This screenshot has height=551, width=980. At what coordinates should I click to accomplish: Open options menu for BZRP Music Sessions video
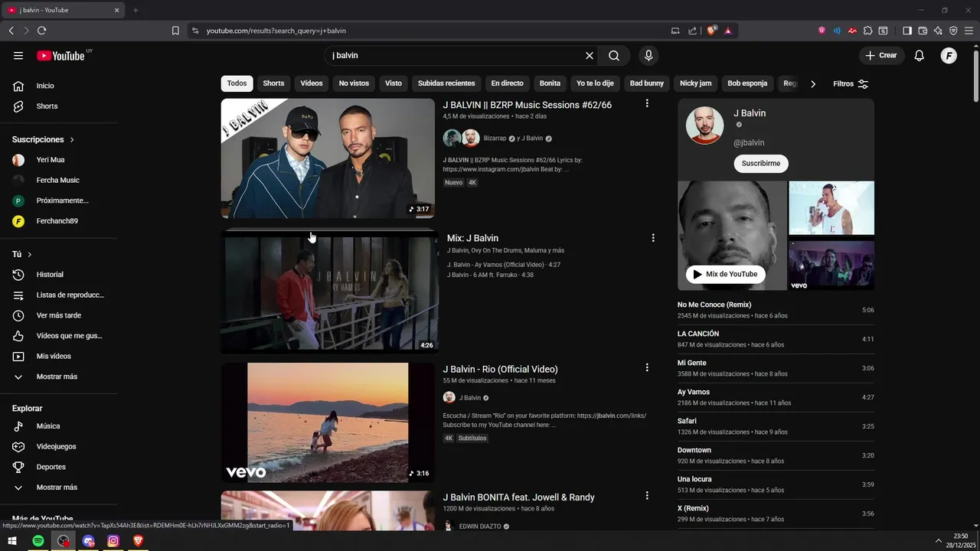click(647, 103)
